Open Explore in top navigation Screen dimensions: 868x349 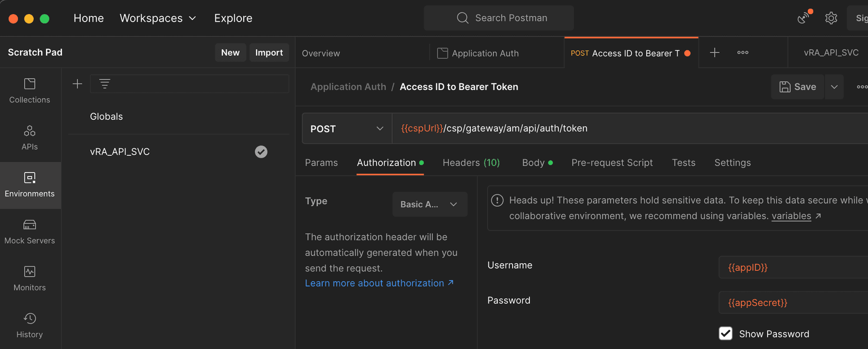[x=233, y=18]
